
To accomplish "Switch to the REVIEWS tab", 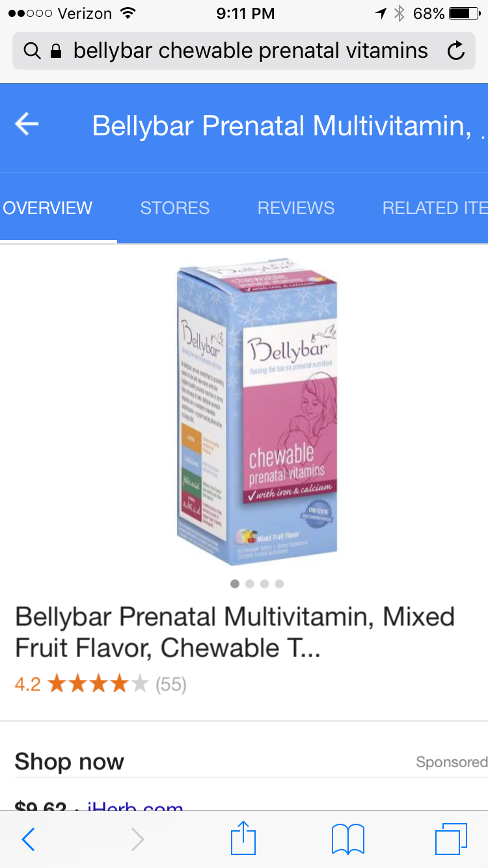I will pyautogui.click(x=296, y=208).
